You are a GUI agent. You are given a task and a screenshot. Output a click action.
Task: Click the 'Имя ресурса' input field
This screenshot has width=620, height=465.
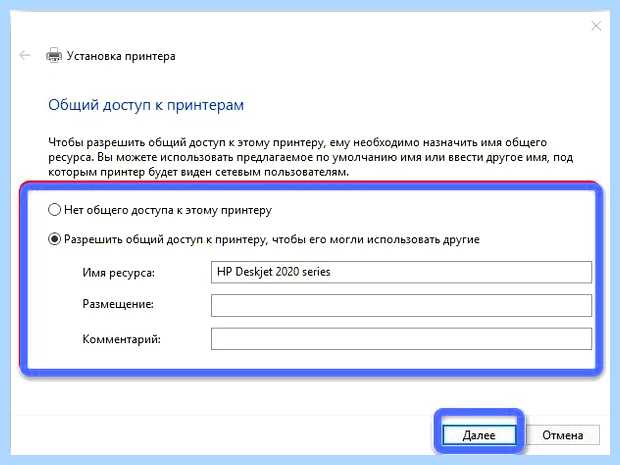(x=401, y=272)
